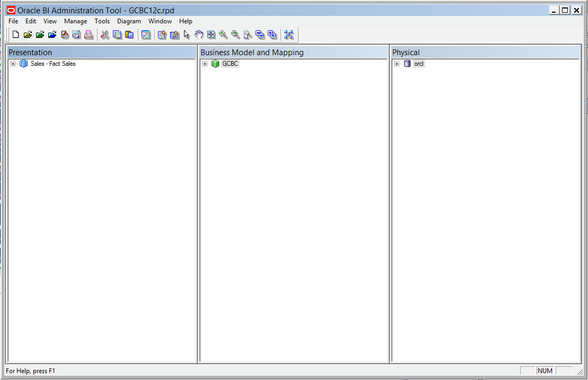The width and height of the screenshot is (588, 380).
Task: Open the Diagram menu
Action: tap(129, 21)
